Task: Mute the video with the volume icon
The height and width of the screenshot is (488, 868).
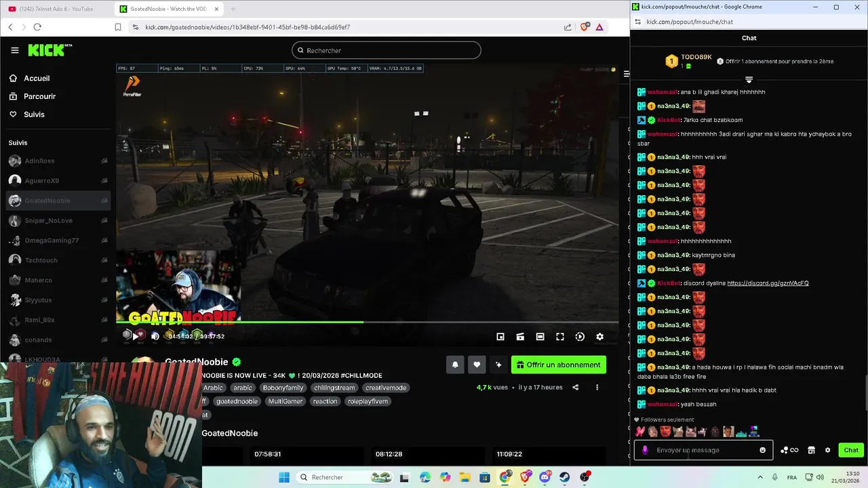Action: tap(155, 336)
